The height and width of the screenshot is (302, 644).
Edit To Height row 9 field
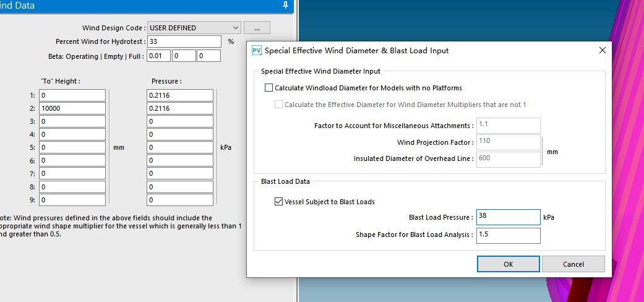[x=72, y=200]
